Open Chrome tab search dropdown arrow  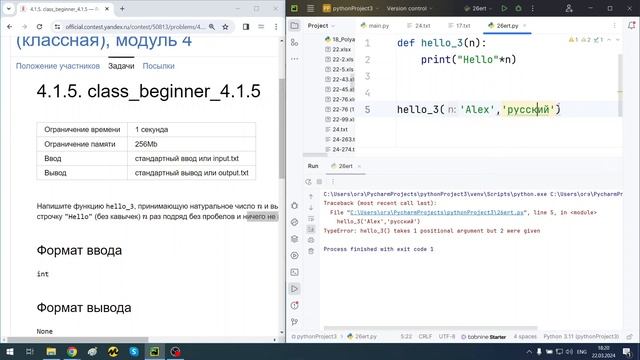coord(9,9)
